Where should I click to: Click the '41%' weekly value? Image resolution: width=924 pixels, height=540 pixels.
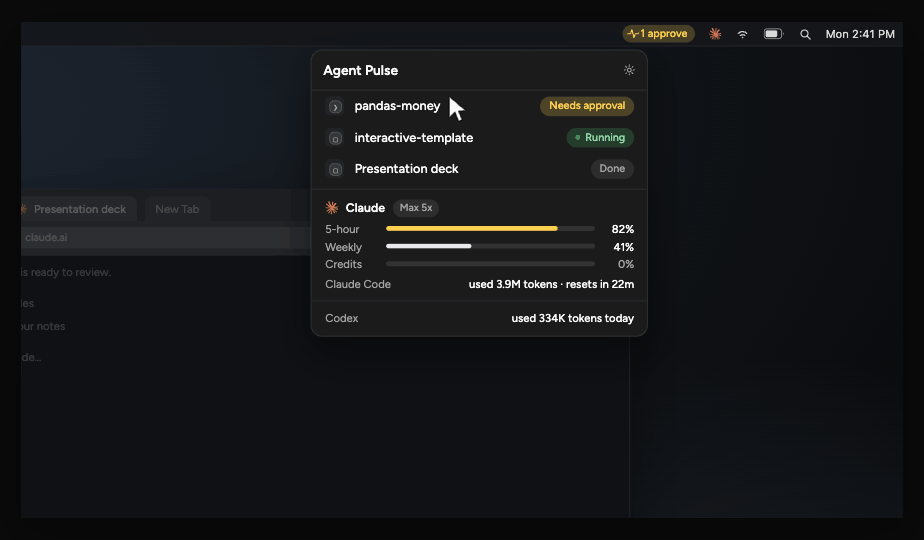click(x=623, y=247)
